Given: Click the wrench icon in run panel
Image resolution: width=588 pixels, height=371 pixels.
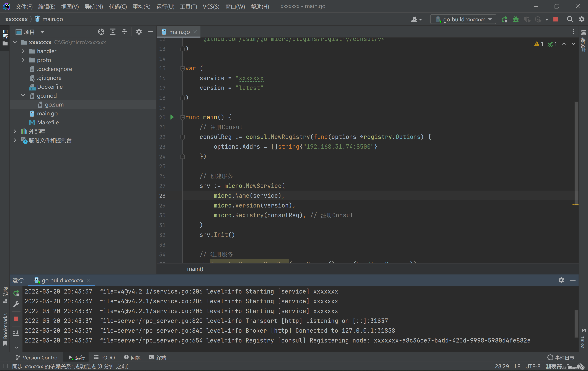Looking at the screenshot, I should (x=16, y=304).
